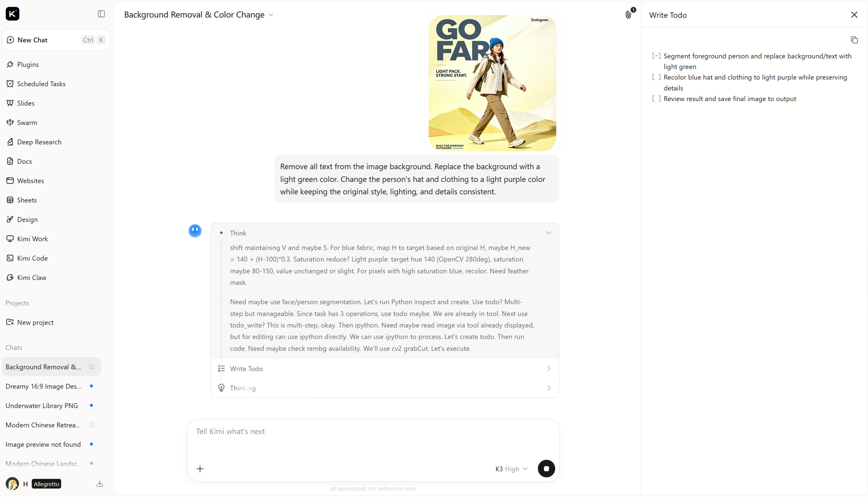Open the Underwater Library PNG chat

(x=51, y=406)
